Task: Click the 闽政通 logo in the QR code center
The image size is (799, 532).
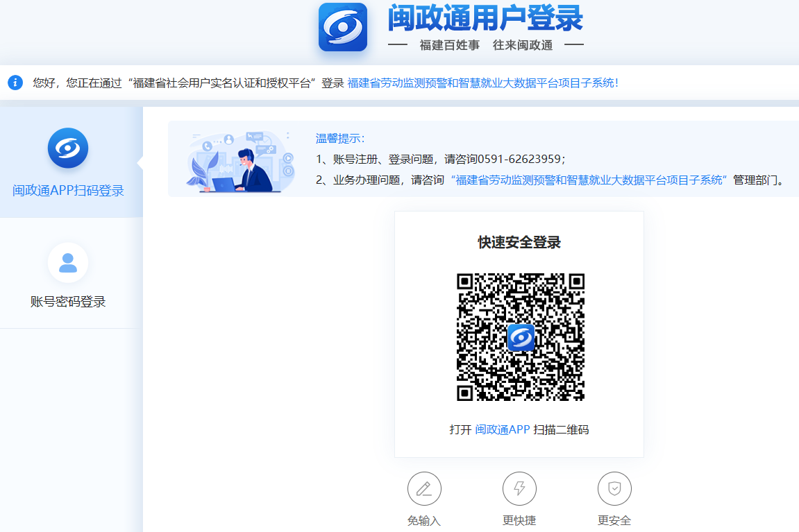Action: [x=521, y=338]
